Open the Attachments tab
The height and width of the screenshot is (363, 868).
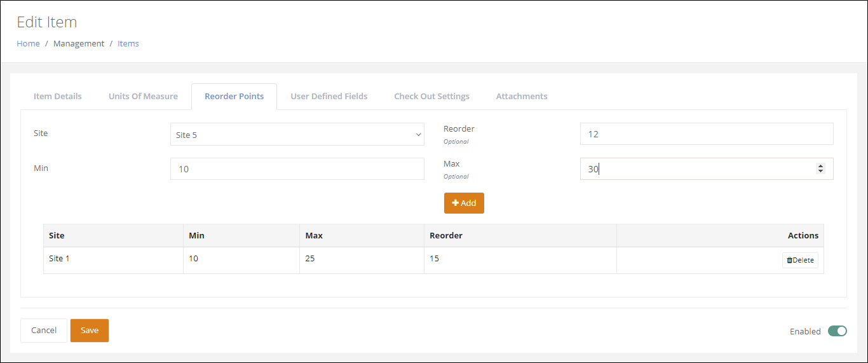point(522,97)
